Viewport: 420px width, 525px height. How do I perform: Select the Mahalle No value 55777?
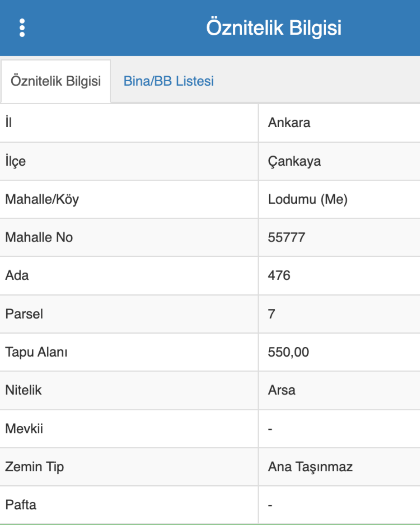(286, 237)
